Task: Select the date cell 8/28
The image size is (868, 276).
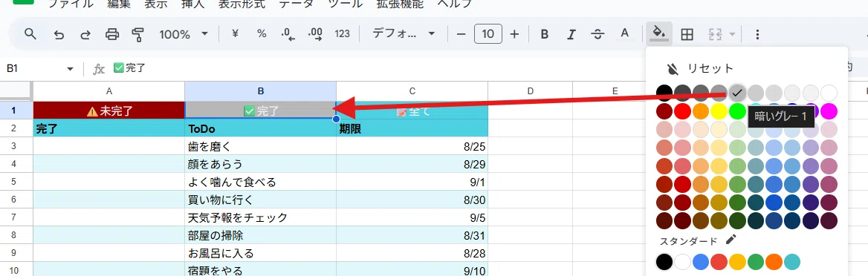Action: 412,253
